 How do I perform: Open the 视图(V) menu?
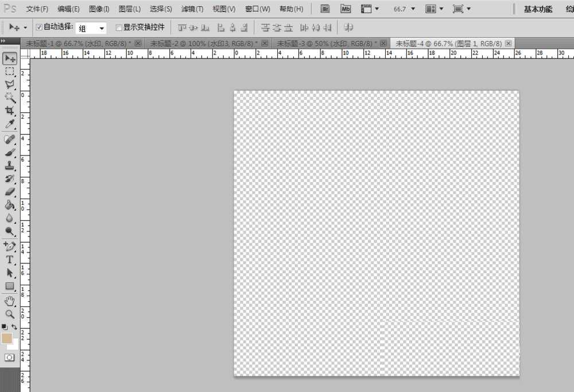[x=224, y=9]
